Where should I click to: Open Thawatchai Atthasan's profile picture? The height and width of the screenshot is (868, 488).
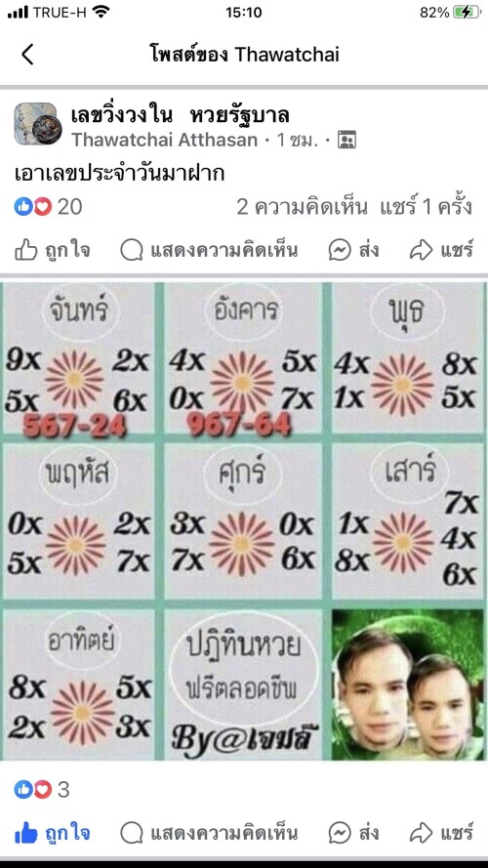[38, 124]
